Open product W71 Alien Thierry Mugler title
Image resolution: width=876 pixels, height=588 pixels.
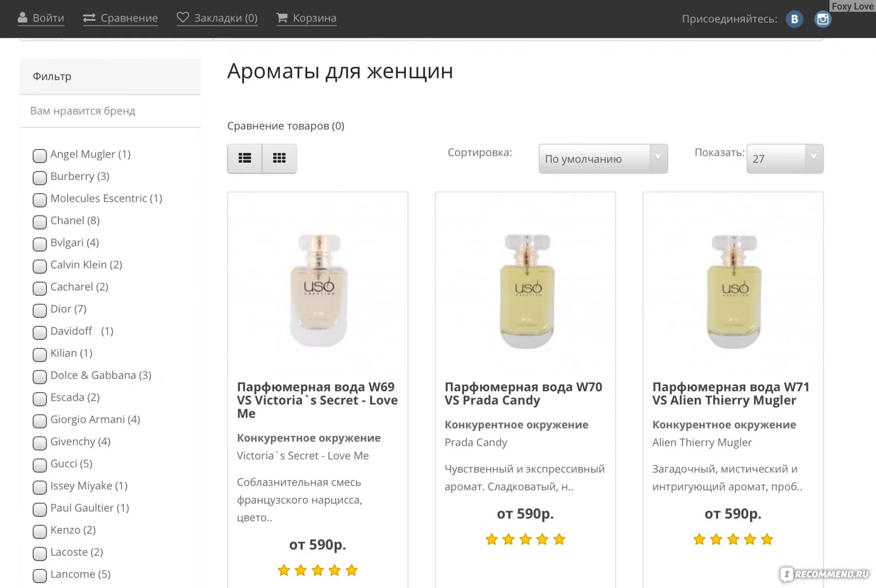click(730, 393)
